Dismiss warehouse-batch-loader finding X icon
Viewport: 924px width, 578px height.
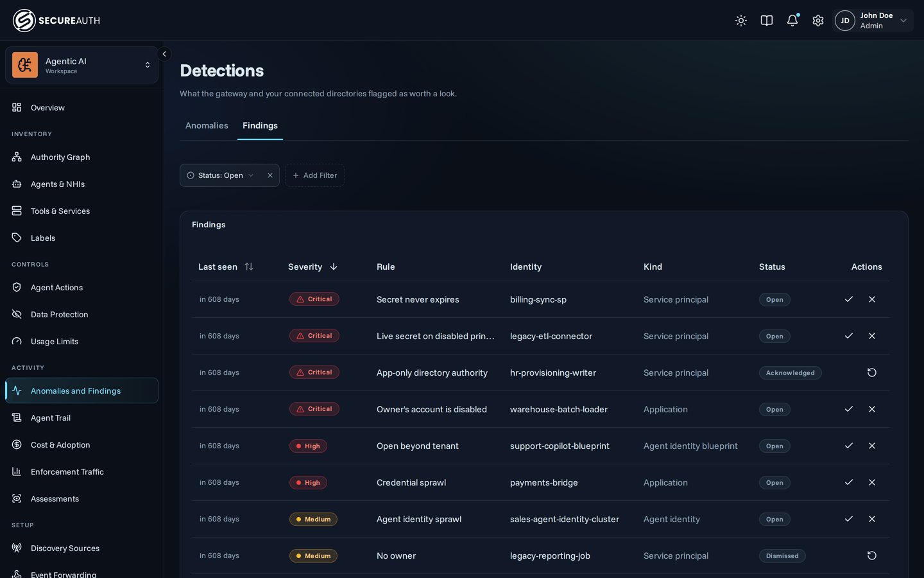point(872,409)
